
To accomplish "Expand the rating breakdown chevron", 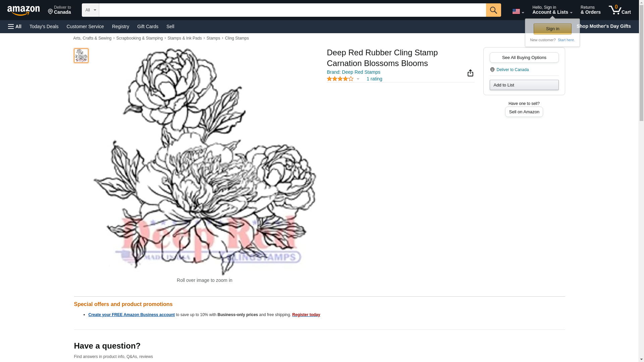I will pos(358,79).
